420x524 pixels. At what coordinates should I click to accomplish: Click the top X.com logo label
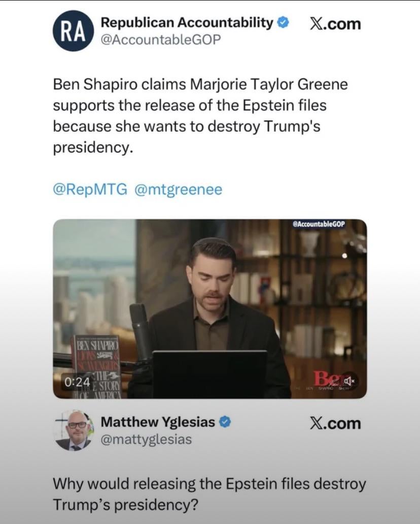click(335, 24)
